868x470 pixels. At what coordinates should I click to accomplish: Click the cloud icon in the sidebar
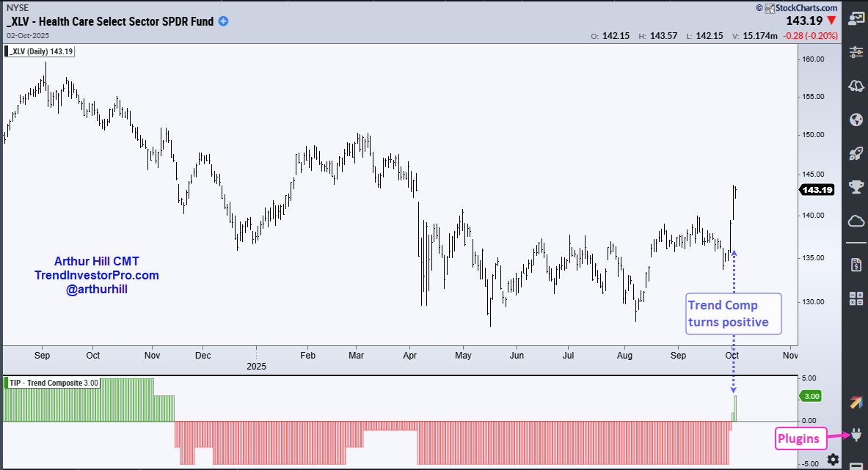point(856,221)
